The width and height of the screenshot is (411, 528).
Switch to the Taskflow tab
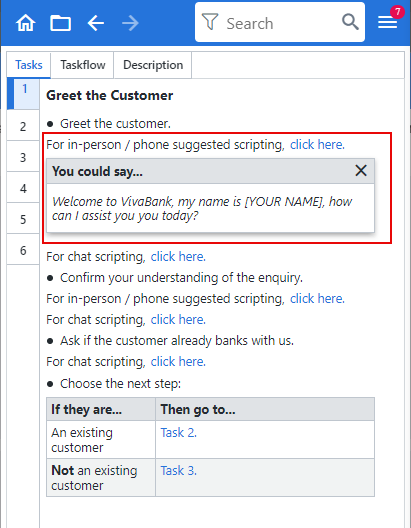point(82,65)
